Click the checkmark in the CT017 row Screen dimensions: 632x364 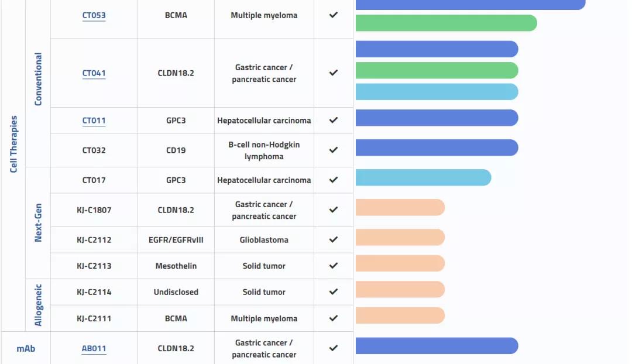tap(334, 180)
